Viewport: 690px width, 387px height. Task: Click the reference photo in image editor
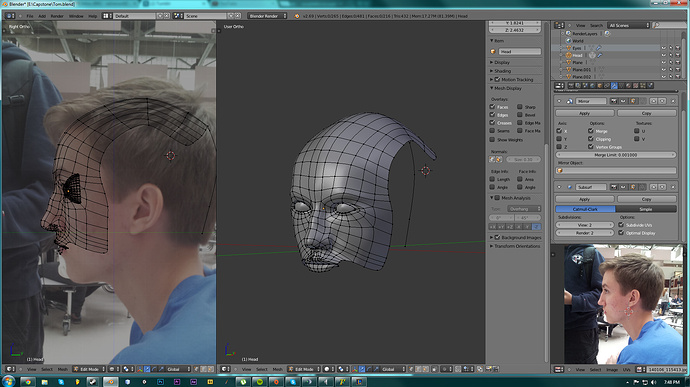click(623, 304)
